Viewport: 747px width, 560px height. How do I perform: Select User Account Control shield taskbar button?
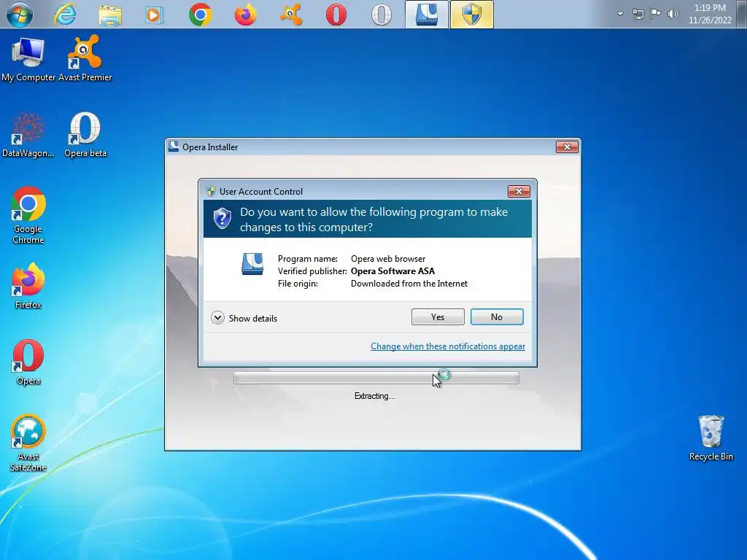[472, 15]
